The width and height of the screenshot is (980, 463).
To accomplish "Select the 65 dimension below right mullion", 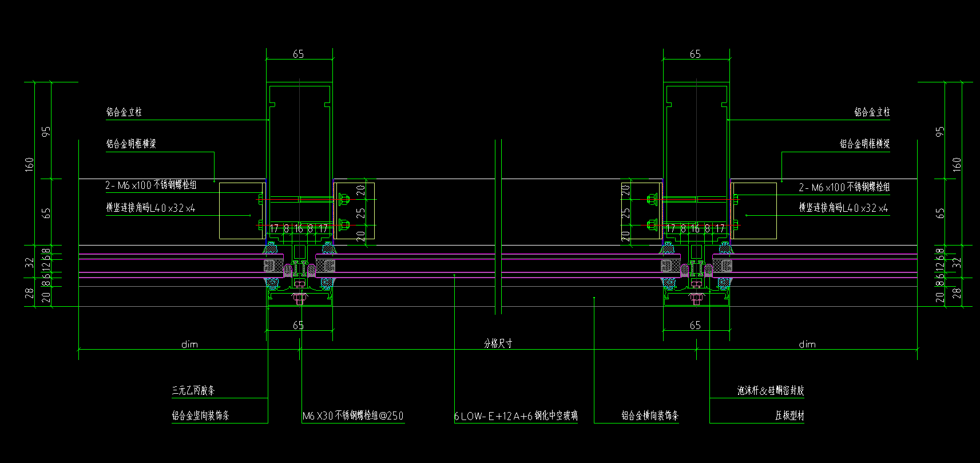I will click(x=695, y=325).
